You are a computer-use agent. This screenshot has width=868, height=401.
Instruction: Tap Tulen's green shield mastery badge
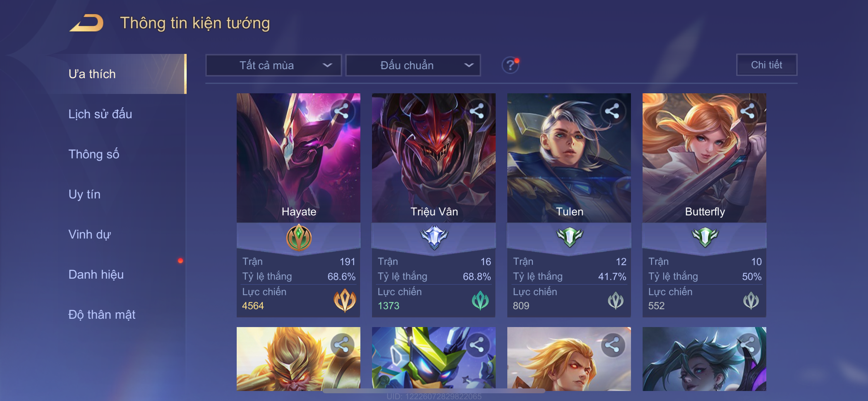(569, 237)
